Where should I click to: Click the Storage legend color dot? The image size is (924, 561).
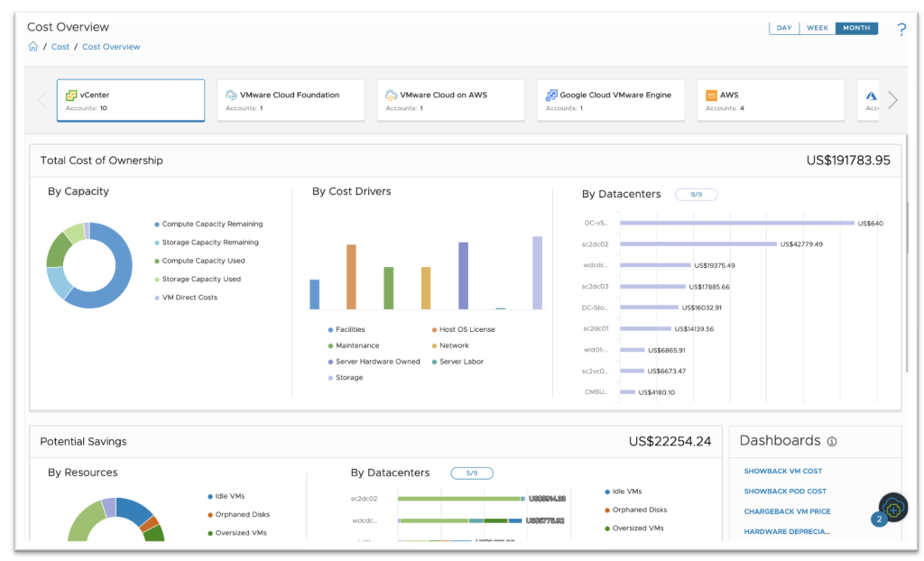tap(331, 378)
